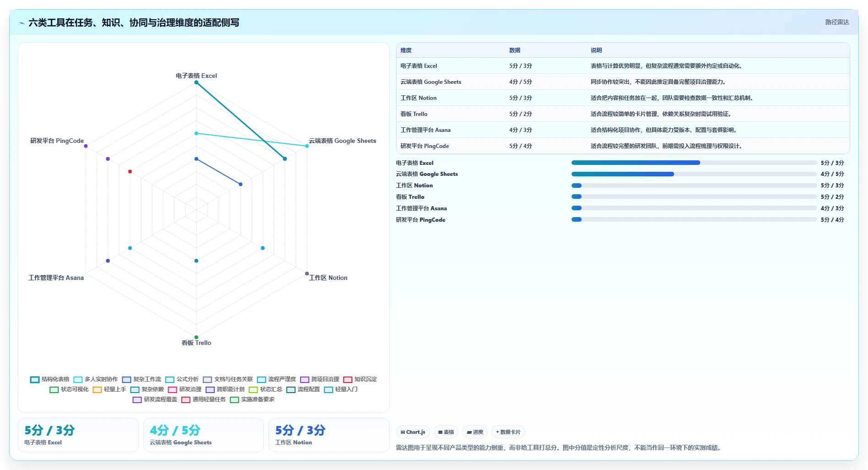The height and width of the screenshot is (470, 868).
Task: Show or hide 状态可视化 series
Action: pos(69,389)
